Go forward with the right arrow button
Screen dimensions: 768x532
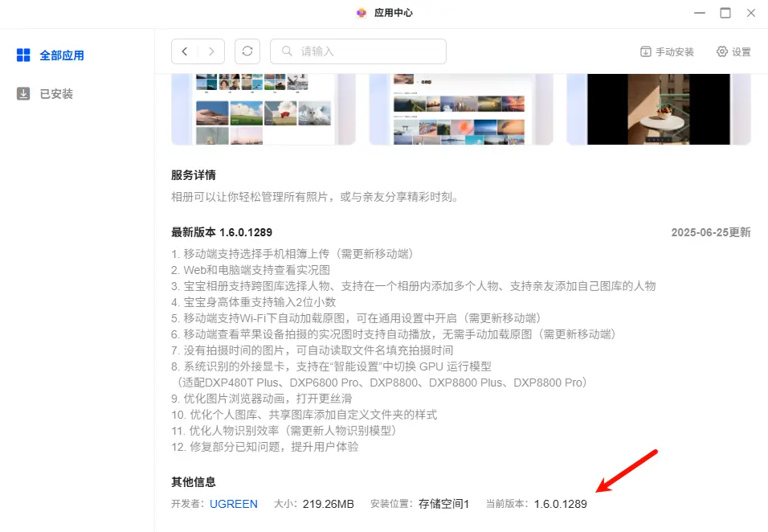coord(211,51)
